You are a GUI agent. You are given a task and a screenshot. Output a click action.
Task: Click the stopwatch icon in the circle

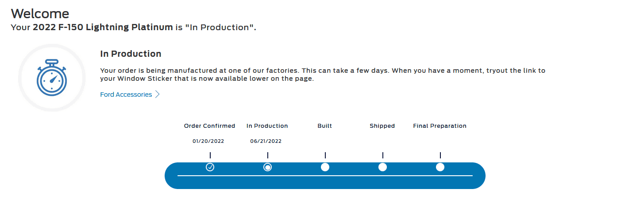[52, 78]
